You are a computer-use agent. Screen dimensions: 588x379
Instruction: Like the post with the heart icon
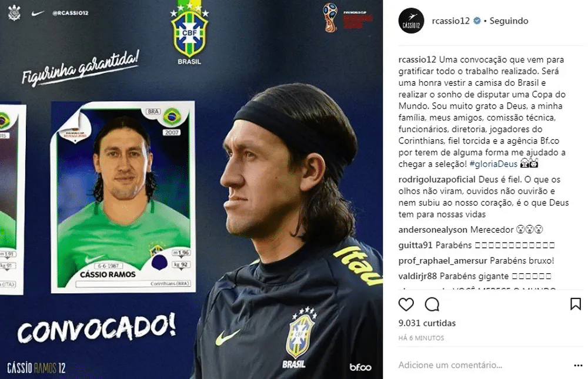[x=406, y=304]
